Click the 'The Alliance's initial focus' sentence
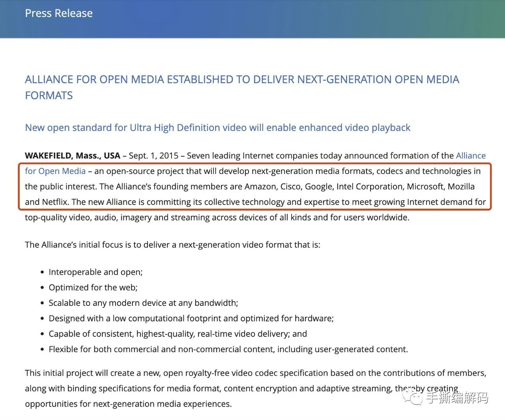This screenshot has width=505, height=420. pyautogui.click(x=172, y=245)
